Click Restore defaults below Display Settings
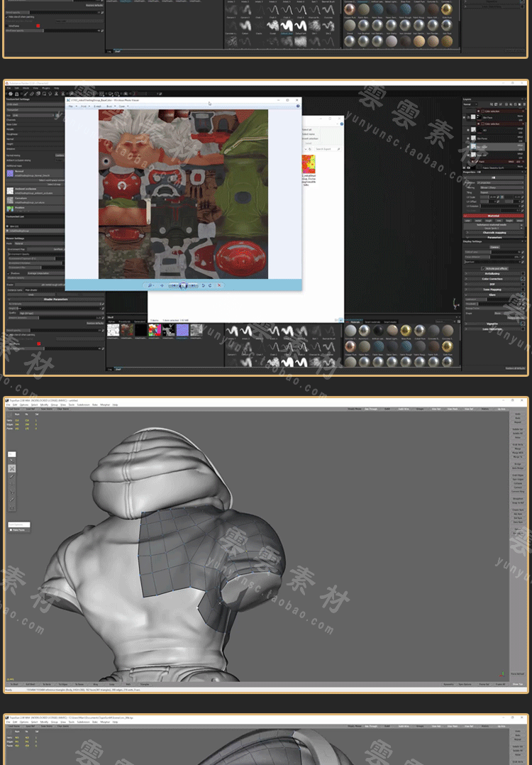532x765 pixels. [x=515, y=368]
